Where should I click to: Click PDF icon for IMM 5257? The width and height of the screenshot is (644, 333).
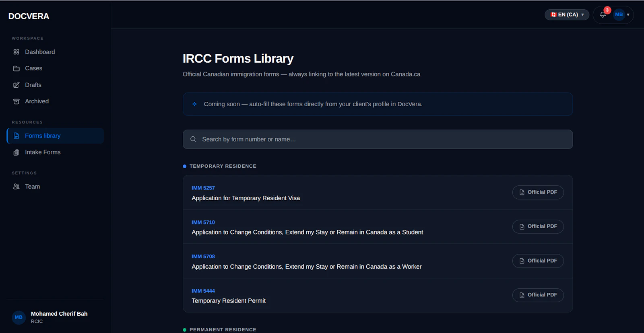click(522, 192)
